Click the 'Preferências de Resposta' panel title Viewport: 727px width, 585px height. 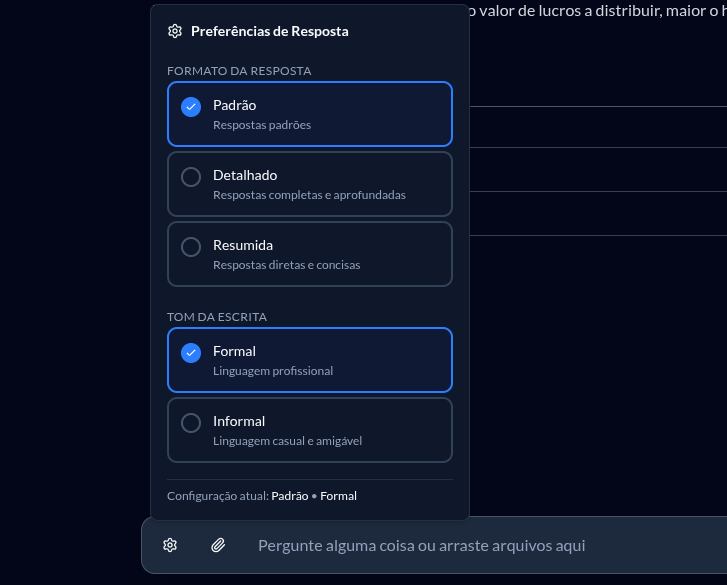tap(269, 31)
